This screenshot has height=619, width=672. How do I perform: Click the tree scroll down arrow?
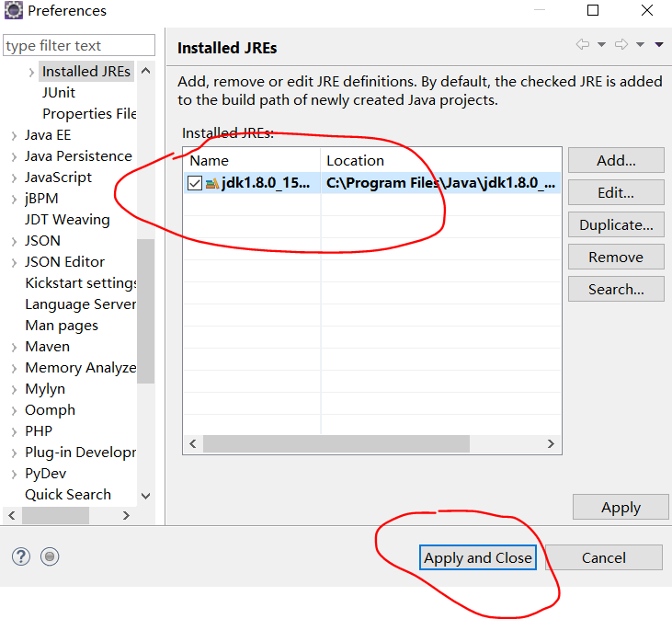146,496
